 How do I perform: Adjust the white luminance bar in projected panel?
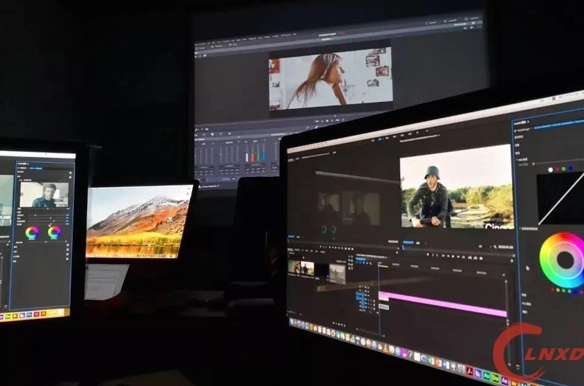(x=246, y=158)
